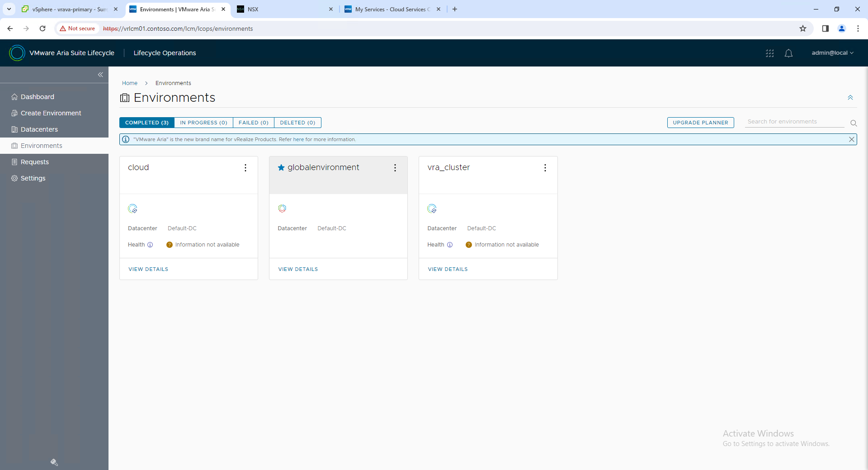The width and height of the screenshot is (868, 470).
Task: Go back to the previous page
Action: click(10, 28)
